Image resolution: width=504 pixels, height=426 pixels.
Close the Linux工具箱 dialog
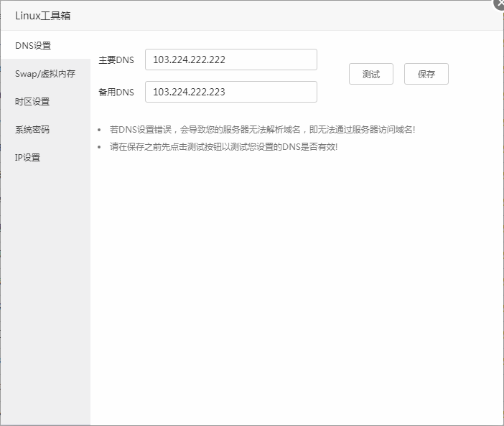pyautogui.click(x=498, y=4)
